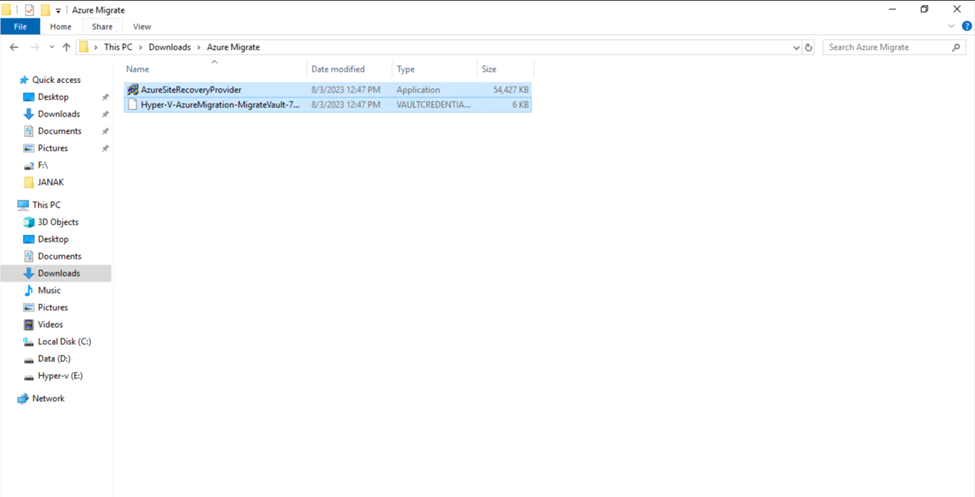The image size is (975, 497).
Task: Open the address bar history dropdown
Action: coord(797,47)
